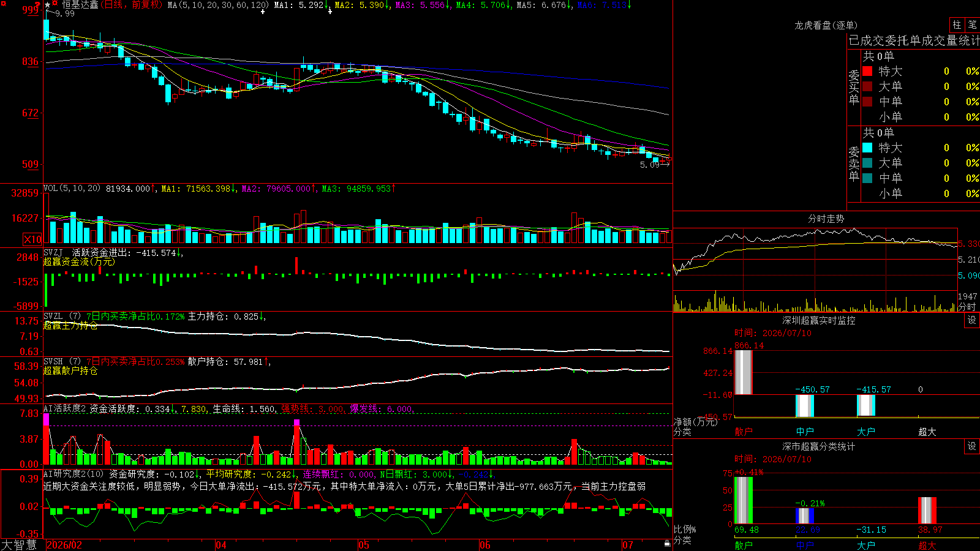Click the 龙虎看盘(逐单) panel title
This screenshot has width=980, height=551.
826,25
